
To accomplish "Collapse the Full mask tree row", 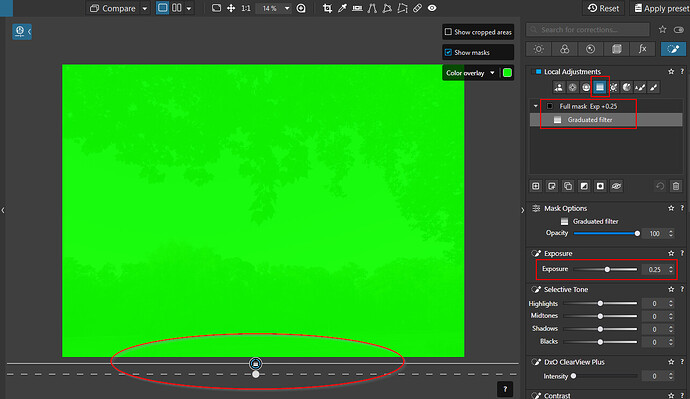I will (x=536, y=106).
